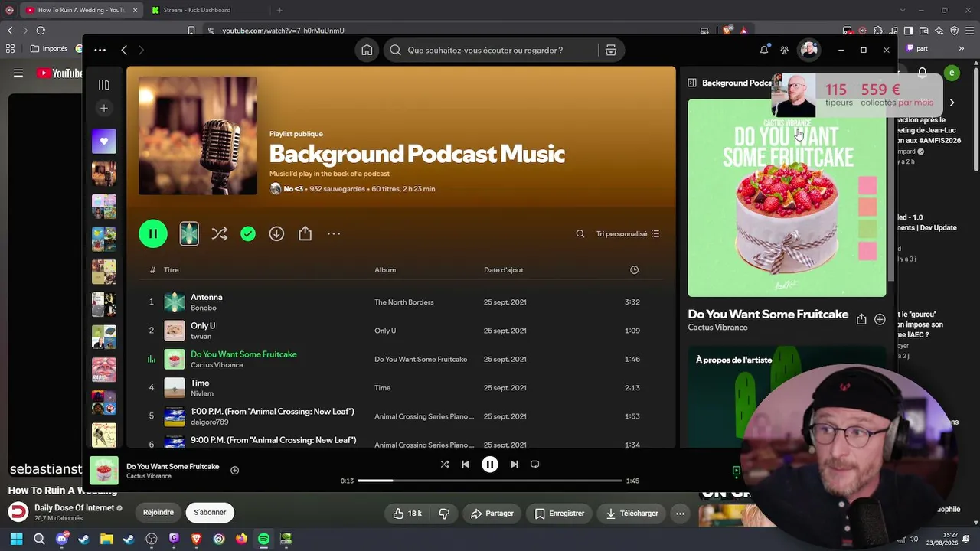Open Spotify notifications bell
This screenshot has width=980, height=551.
click(x=763, y=51)
